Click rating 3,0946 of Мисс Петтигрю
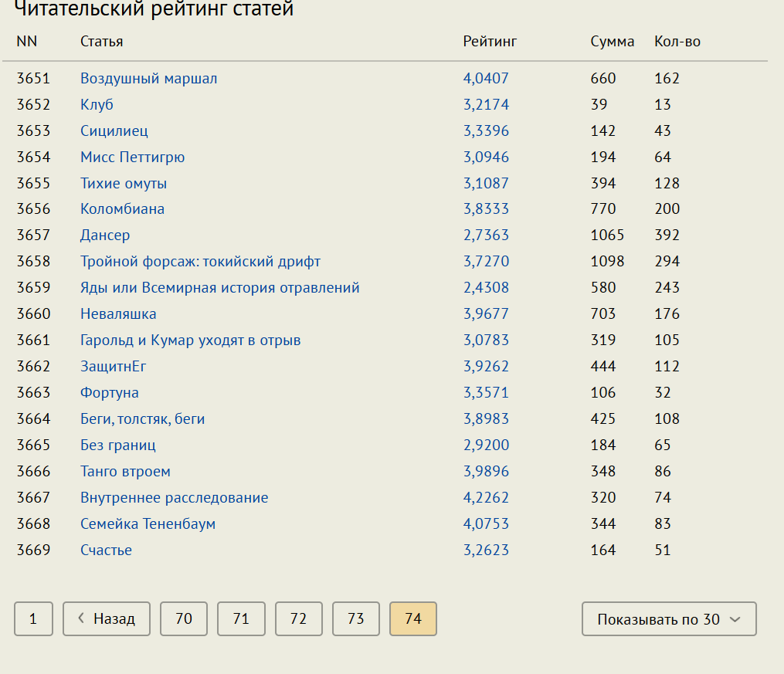 [486, 157]
